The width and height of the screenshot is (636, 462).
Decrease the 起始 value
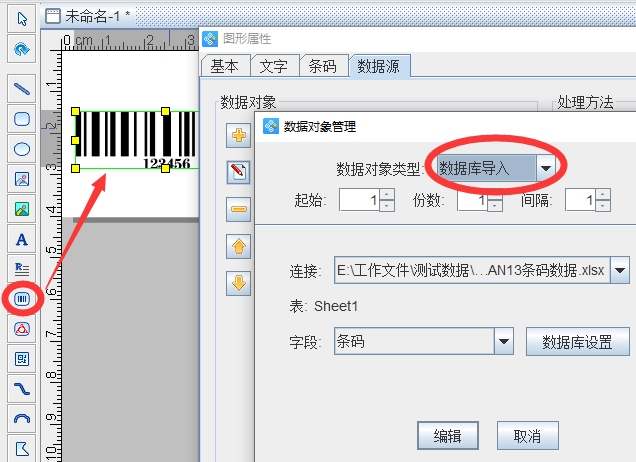387,206
